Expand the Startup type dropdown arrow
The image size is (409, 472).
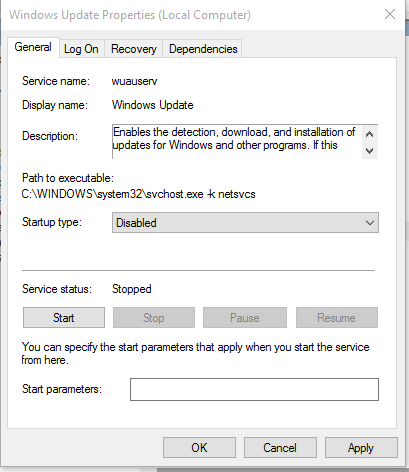tap(369, 223)
